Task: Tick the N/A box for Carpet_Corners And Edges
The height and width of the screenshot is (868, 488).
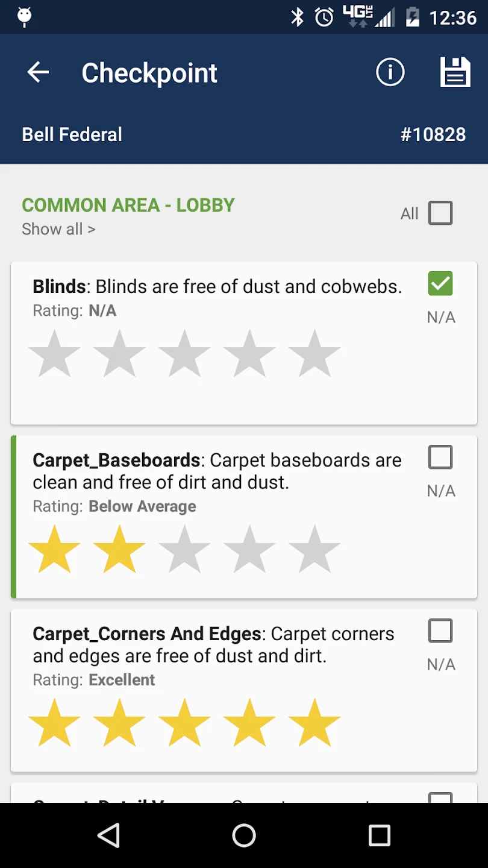Action: pyautogui.click(x=440, y=631)
